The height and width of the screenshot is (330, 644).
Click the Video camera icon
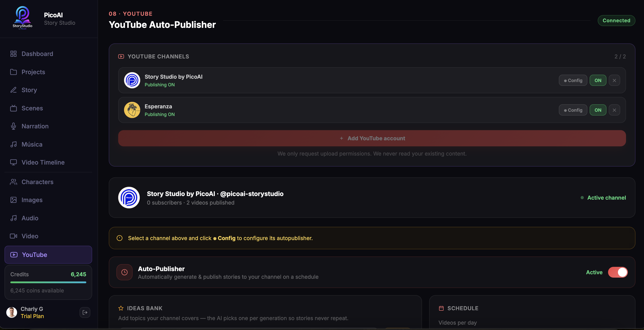(x=13, y=236)
